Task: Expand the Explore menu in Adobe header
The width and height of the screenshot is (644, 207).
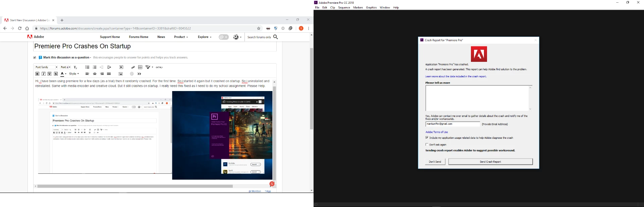Action: [205, 37]
